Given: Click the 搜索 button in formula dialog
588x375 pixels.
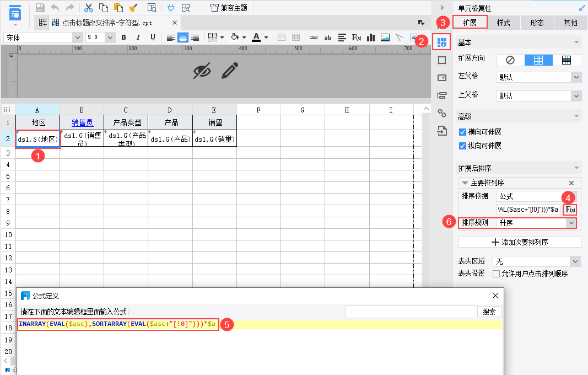Looking at the screenshot, I should click(x=489, y=312).
